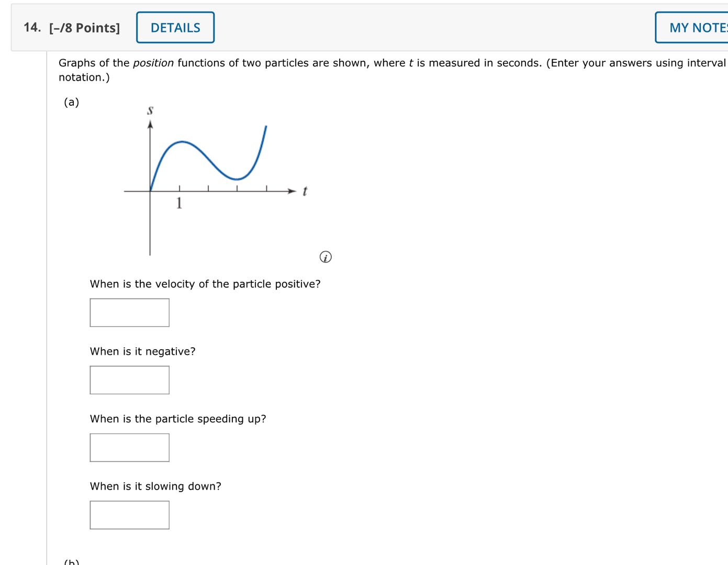Click the part (b) label at bottom
The width and height of the screenshot is (728, 565).
point(72,562)
